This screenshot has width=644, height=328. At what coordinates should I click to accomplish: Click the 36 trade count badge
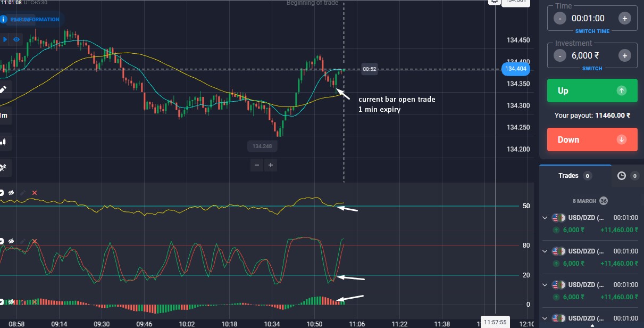[x=604, y=201]
